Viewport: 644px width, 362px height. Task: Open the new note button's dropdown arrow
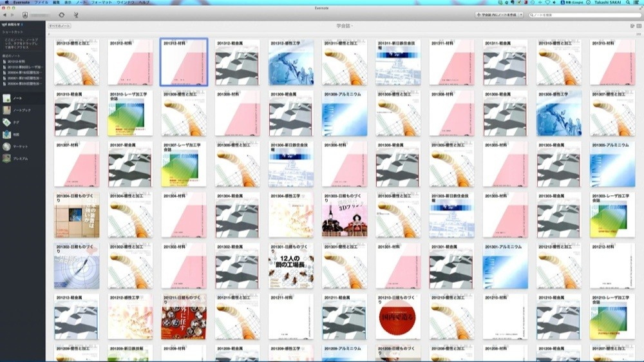[x=521, y=15]
